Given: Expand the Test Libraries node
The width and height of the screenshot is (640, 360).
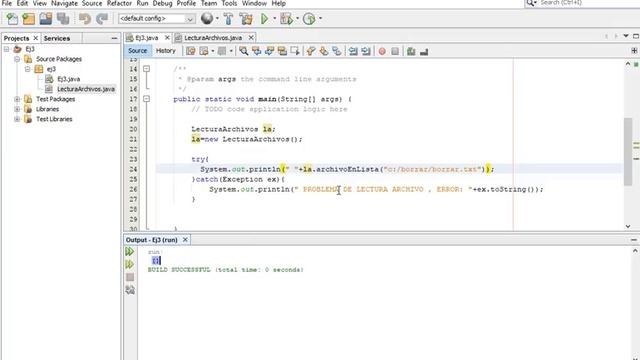Looking at the screenshot, I should 17,119.
